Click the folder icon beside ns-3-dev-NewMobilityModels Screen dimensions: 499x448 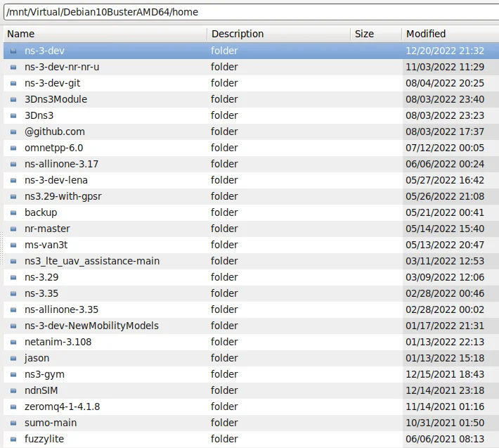pyautogui.click(x=13, y=326)
